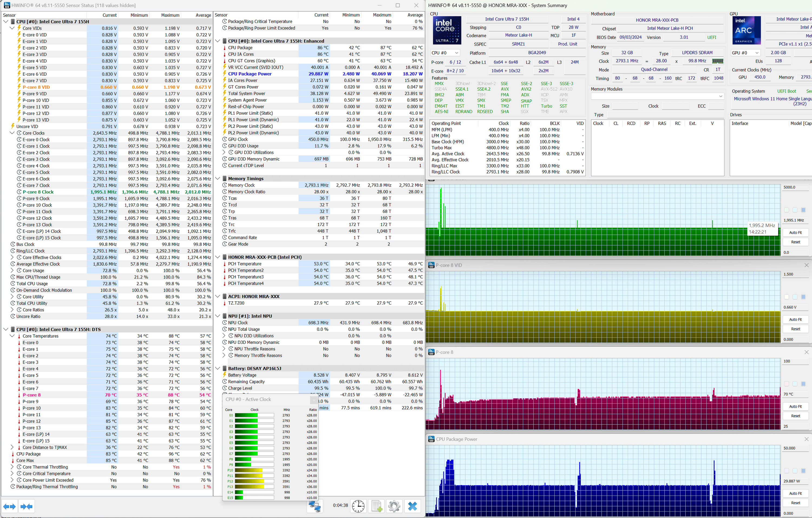Start logging with the sheet plus icon
This screenshot has width=812, height=518.
[376, 506]
